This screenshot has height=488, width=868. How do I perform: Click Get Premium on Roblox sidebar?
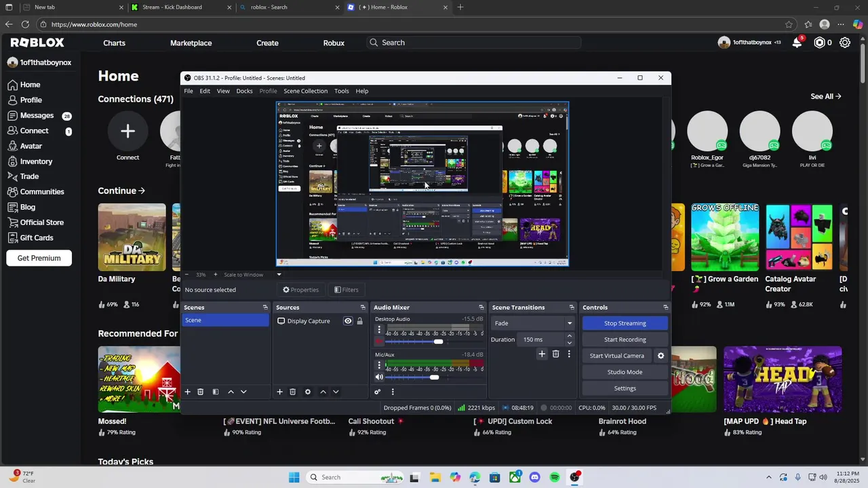coord(39,258)
